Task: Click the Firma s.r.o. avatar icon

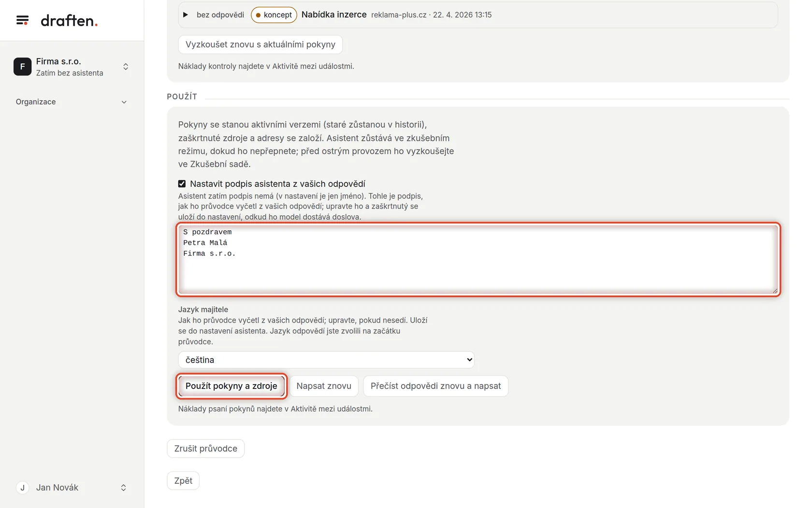Action: (x=22, y=67)
